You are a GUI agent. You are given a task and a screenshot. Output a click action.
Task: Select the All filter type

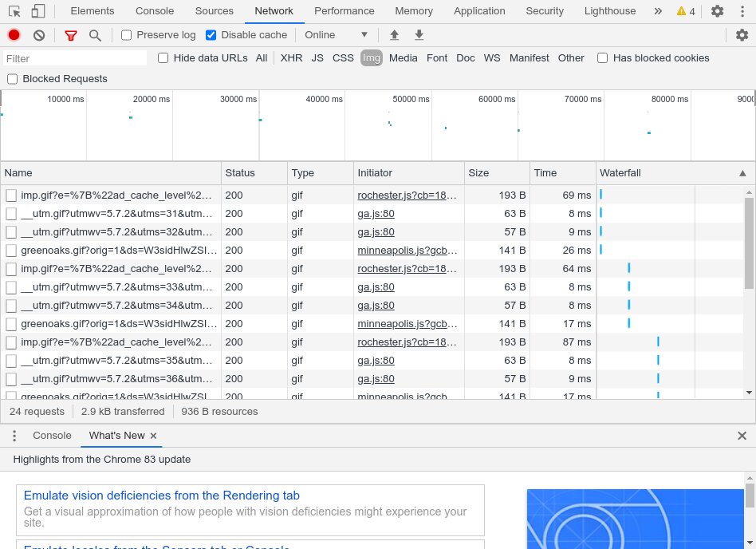point(262,58)
